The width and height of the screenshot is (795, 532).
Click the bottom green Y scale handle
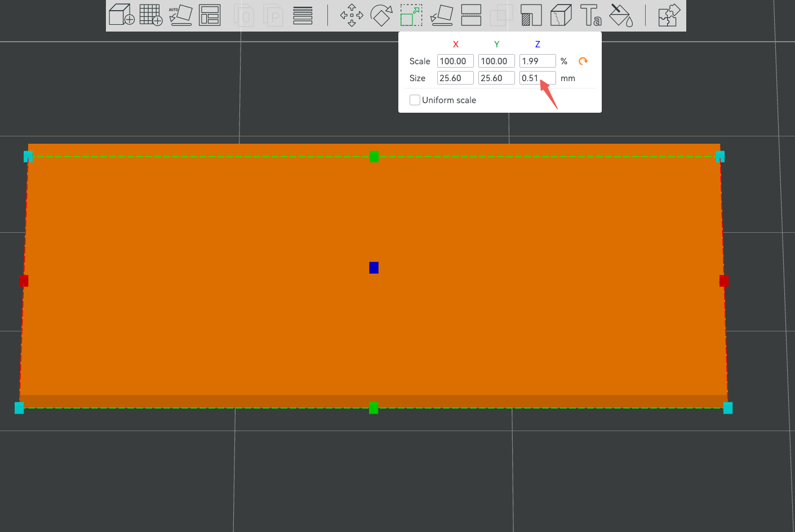point(374,408)
